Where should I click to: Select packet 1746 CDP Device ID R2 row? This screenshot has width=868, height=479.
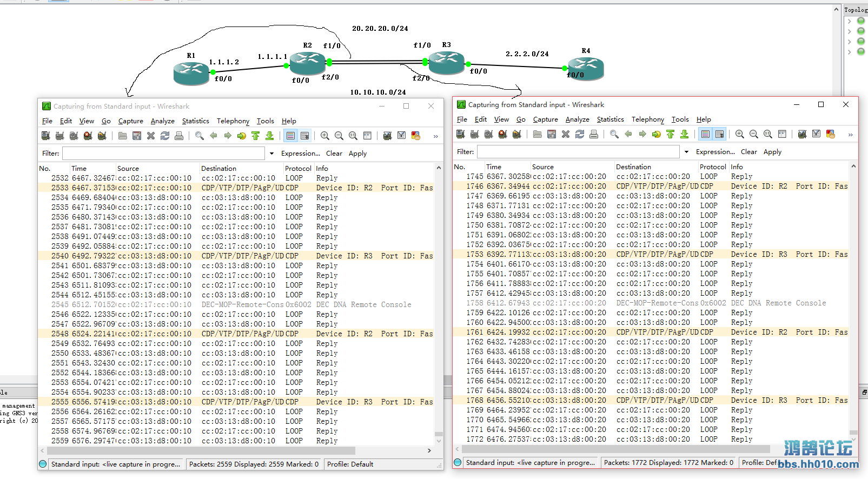pos(651,187)
